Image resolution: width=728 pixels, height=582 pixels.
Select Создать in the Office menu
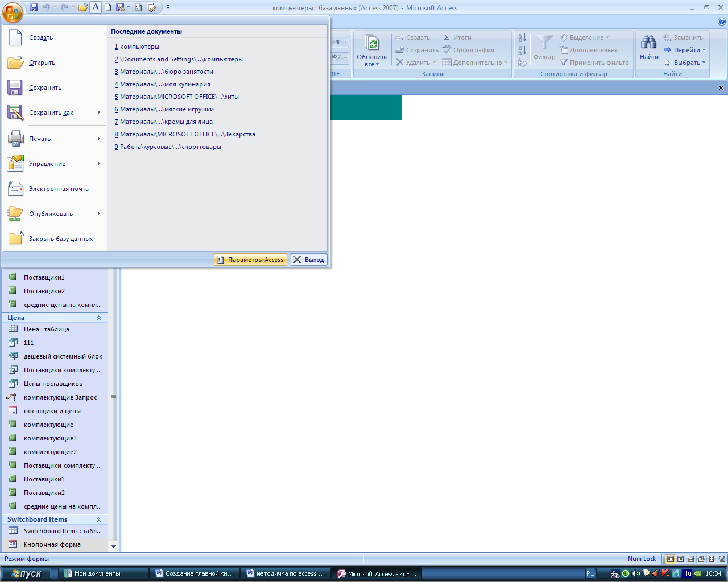(55, 38)
